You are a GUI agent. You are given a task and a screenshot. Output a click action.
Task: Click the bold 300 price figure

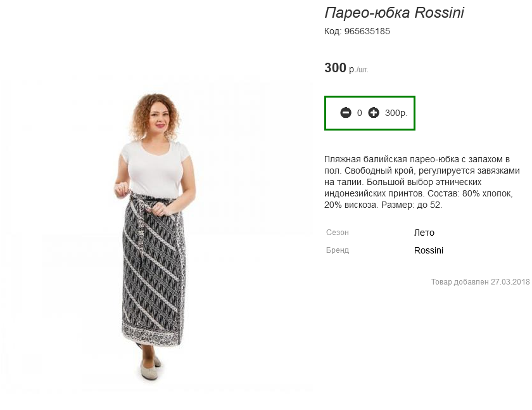pyautogui.click(x=335, y=68)
